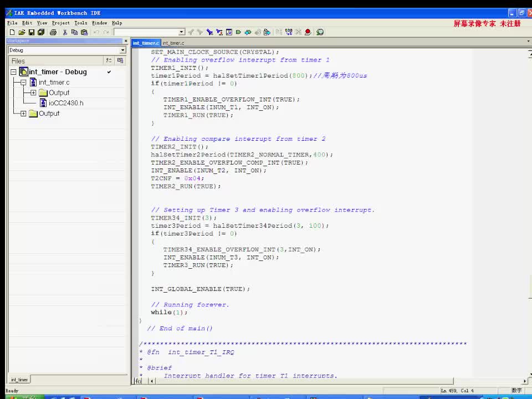532x399 pixels.
Task: Click the greyed Undo arrow icon
Action: tap(96, 32)
